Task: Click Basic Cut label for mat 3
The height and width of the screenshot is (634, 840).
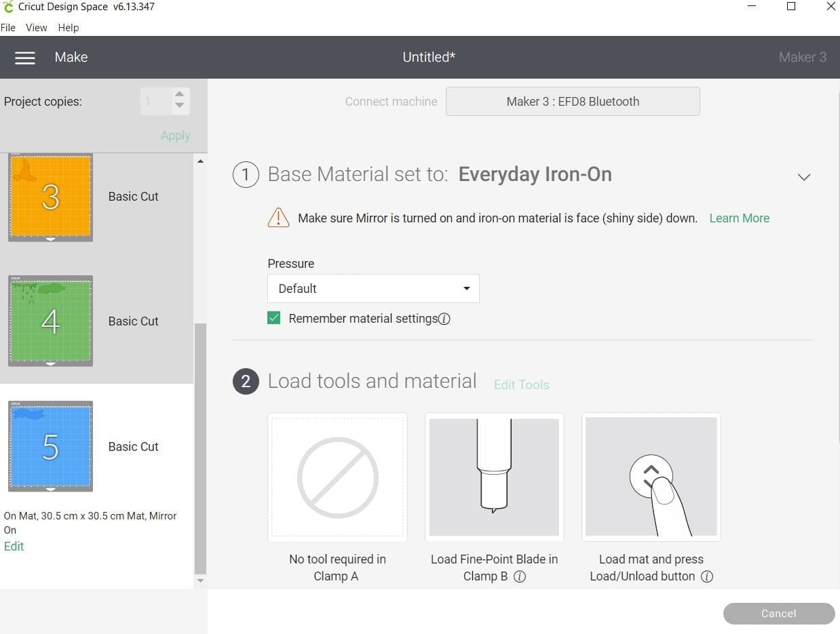Action: (x=133, y=197)
